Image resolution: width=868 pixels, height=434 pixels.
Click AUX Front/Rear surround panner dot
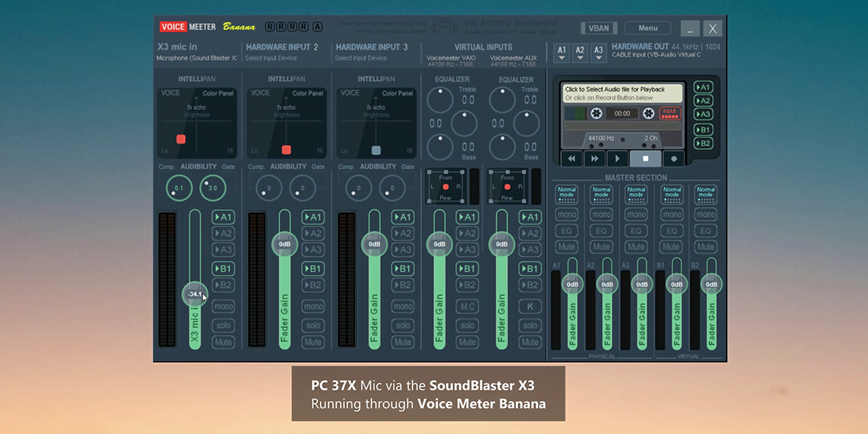click(507, 187)
